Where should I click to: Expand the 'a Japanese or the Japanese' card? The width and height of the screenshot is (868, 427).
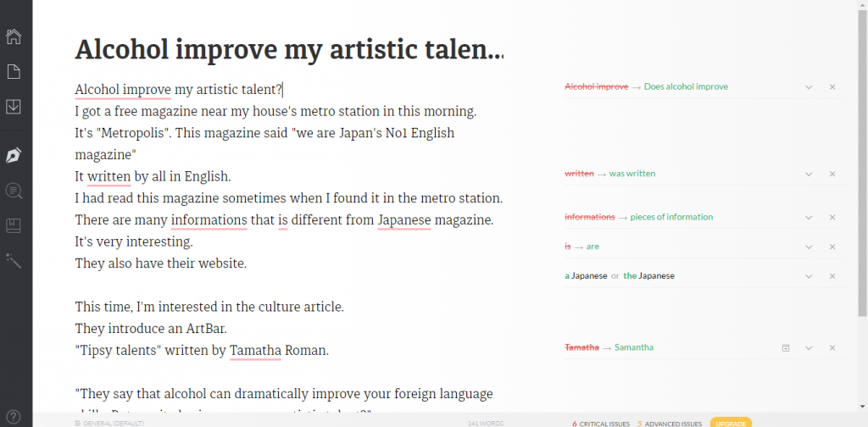[809, 276]
